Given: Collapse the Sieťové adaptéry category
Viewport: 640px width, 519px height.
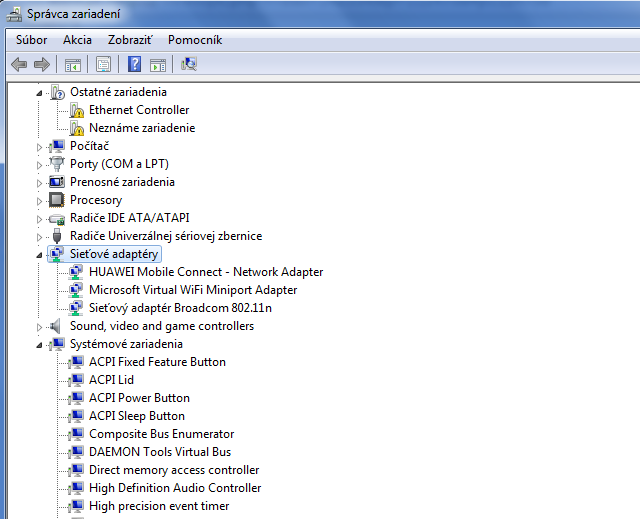Looking at the screenshot, I should coord(41,255).
